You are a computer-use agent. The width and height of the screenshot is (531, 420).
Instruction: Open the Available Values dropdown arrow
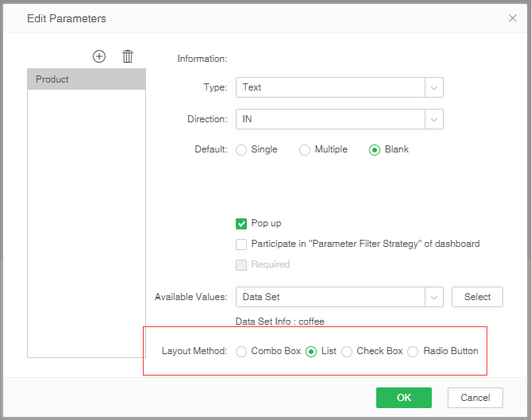coord(434,297)
